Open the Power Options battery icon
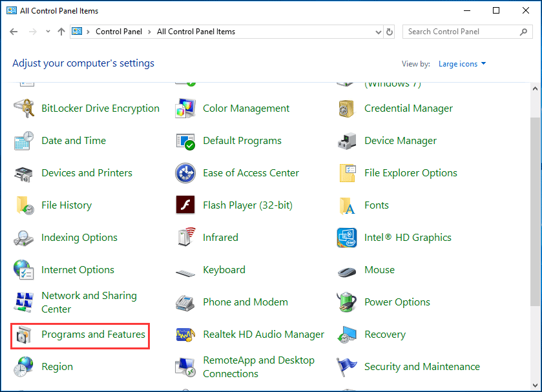The image size is (542, 392). click(x=346, y=302)
